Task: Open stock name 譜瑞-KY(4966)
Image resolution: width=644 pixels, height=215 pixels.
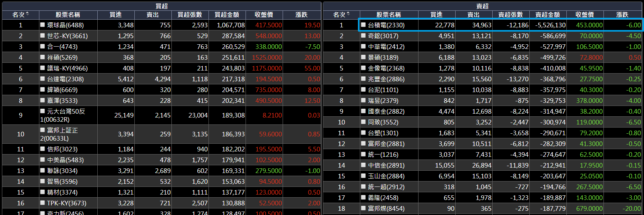Action: tap(67, 68)
